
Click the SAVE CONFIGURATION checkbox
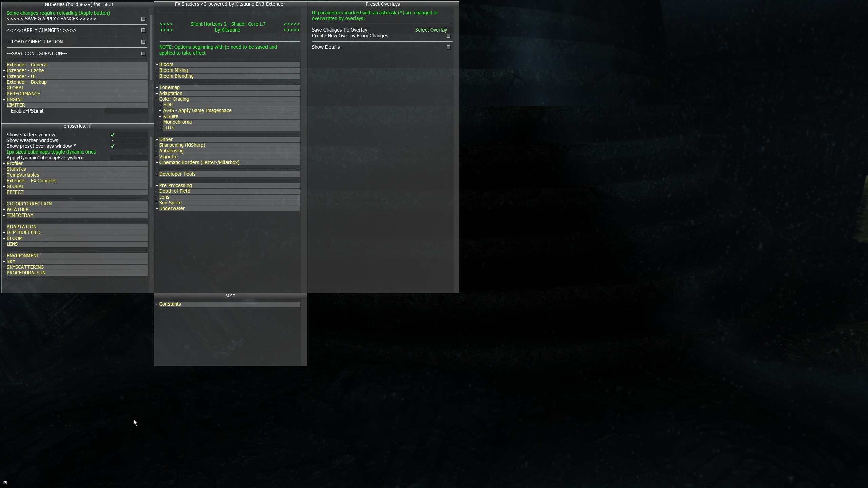tap(143, 54)
